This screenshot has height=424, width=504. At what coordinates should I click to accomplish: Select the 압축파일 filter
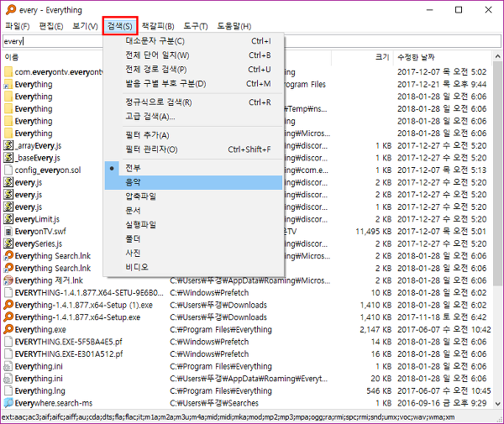pos(193,196)
